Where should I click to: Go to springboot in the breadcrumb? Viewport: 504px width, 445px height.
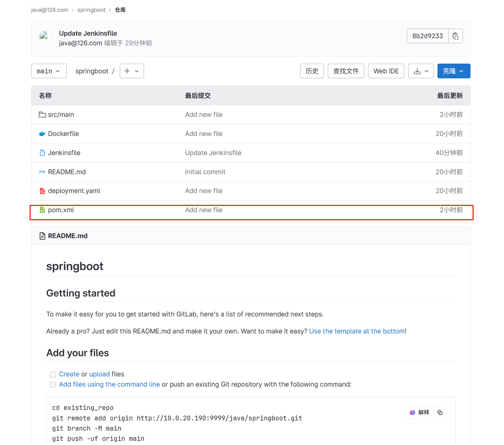[91, 10]
